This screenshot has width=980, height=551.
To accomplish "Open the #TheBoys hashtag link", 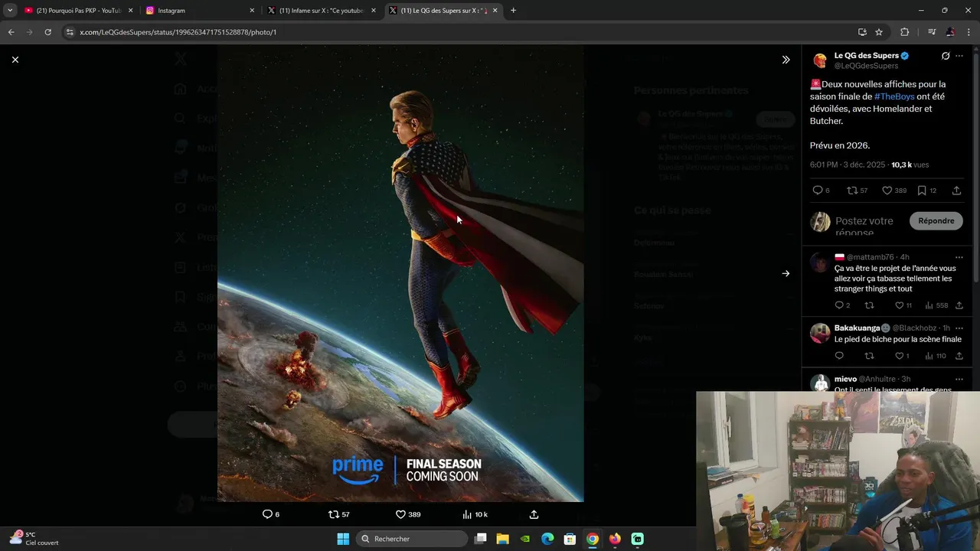I will [894, 96].
